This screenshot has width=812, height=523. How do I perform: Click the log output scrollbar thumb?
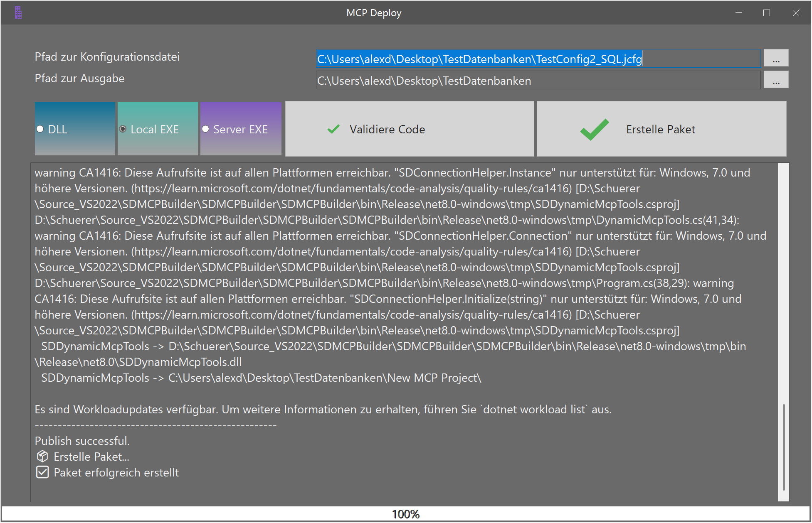pos(783,447)
